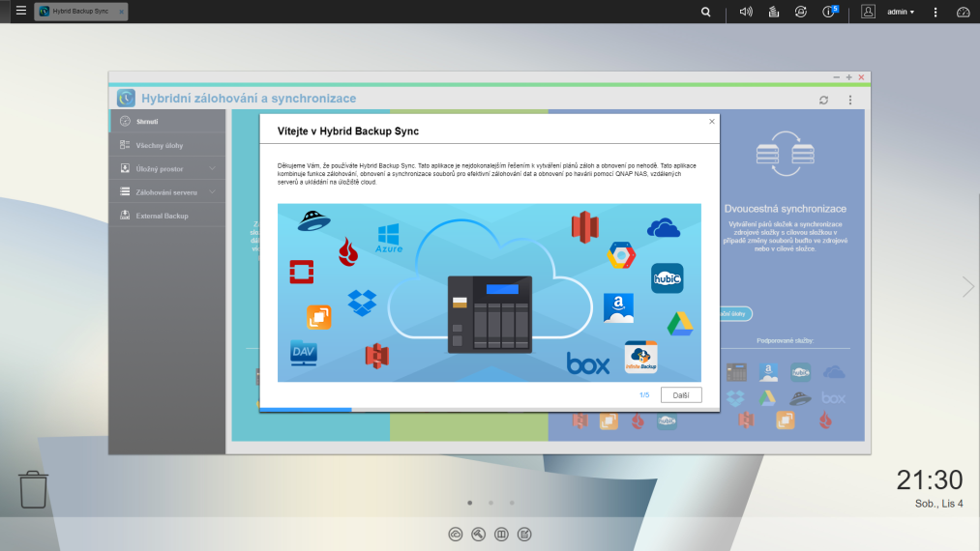Click the Dvoucestná synchronizace heading
This screenshot has width=980, height=551.
click(785, 209)
